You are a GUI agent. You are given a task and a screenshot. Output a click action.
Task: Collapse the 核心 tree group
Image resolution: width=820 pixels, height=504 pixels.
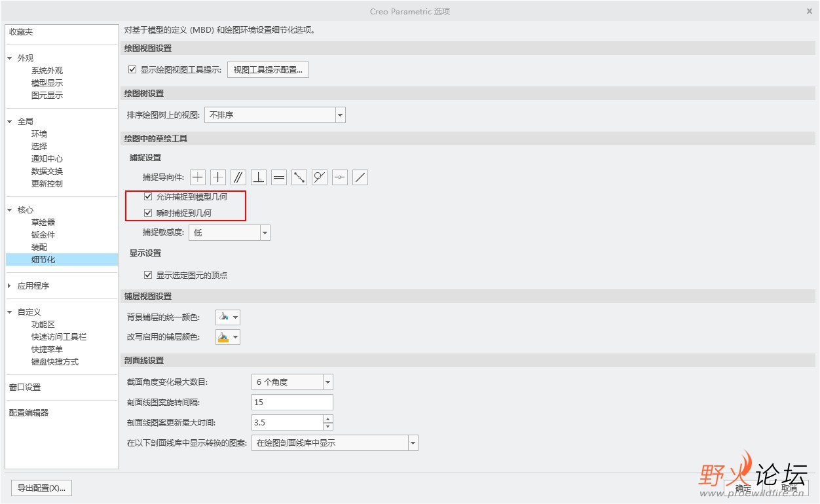[x=10, y=210]
